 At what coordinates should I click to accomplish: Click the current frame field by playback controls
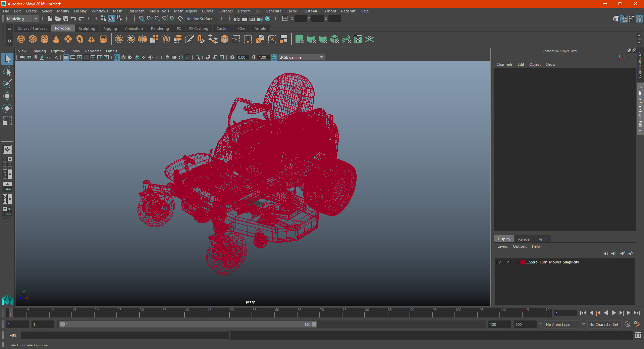pyautogui.click(x=565, y=313)
